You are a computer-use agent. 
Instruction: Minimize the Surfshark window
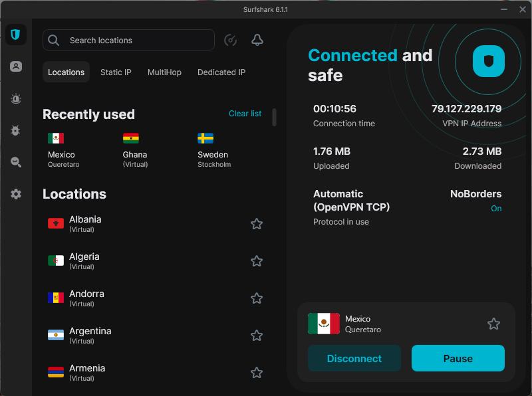[504, 9]
